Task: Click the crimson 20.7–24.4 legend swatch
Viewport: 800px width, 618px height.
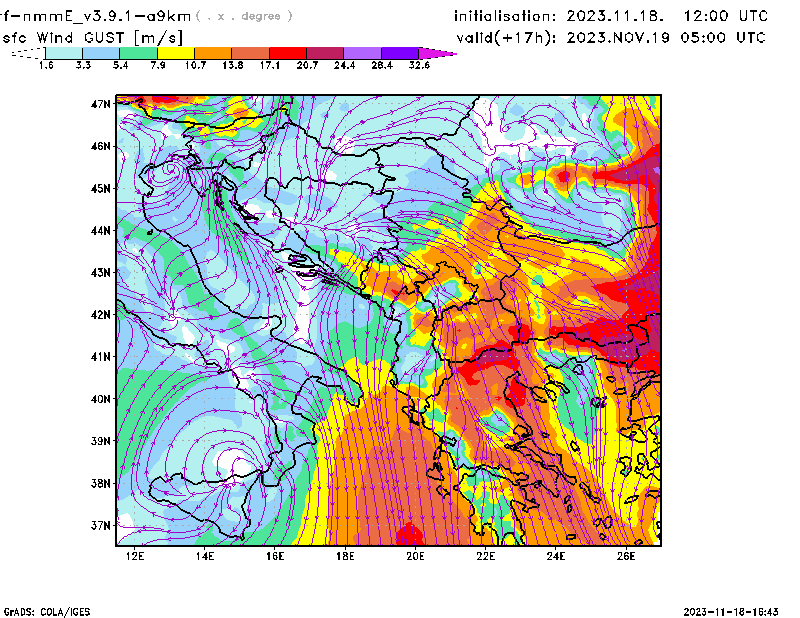Action: (x=324, y=53)
